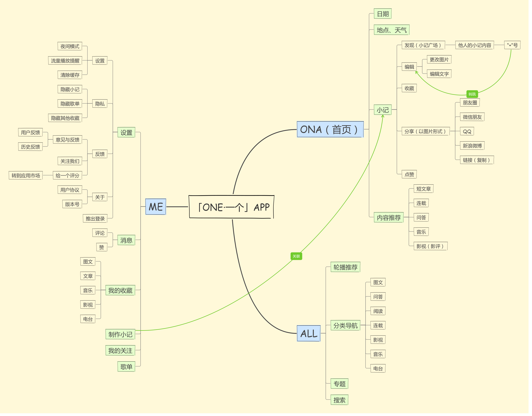Click the 我的收藏 node
The width and height of the screenshot is (532, 416).
pos(121,292)
